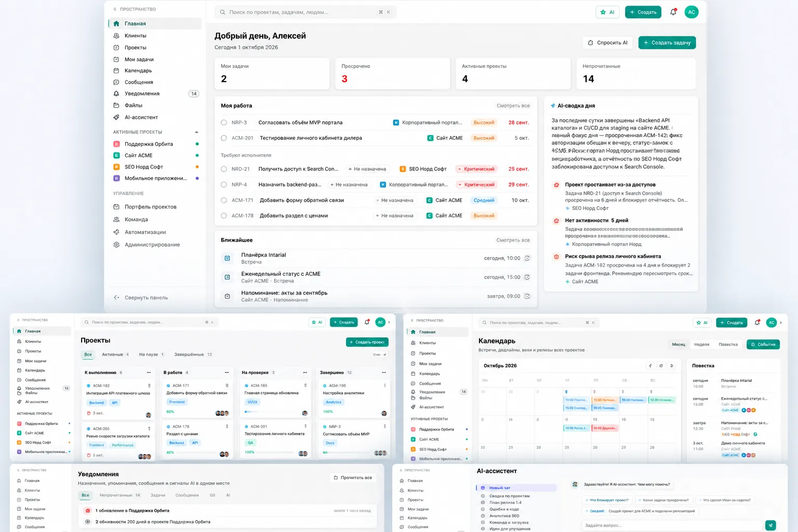This screenshot has height=532, width=798.
Task: Check off task ACM-171 circle
Action: click(224, 200)
